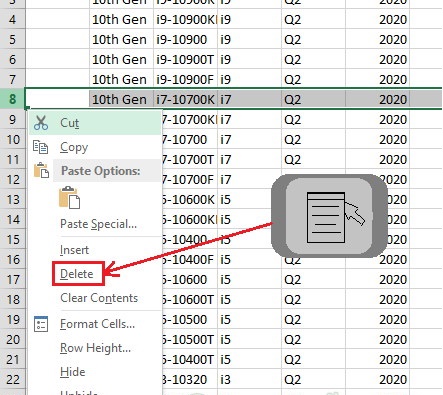Click 2020 cell in row 22
The height and width of the screenshot is (395, 443).
click(377, 379)
